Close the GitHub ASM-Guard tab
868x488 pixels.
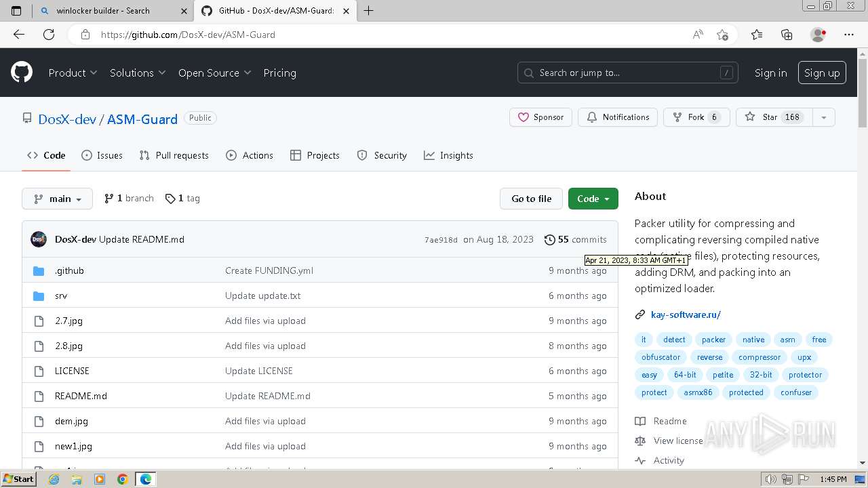pyautogui.click(x=347, y=11)
